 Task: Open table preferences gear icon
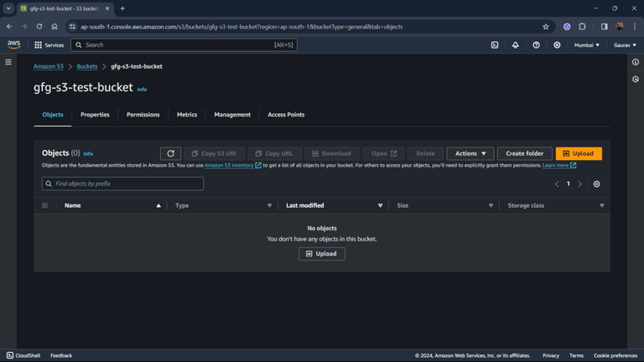click(x=596, y=184)
